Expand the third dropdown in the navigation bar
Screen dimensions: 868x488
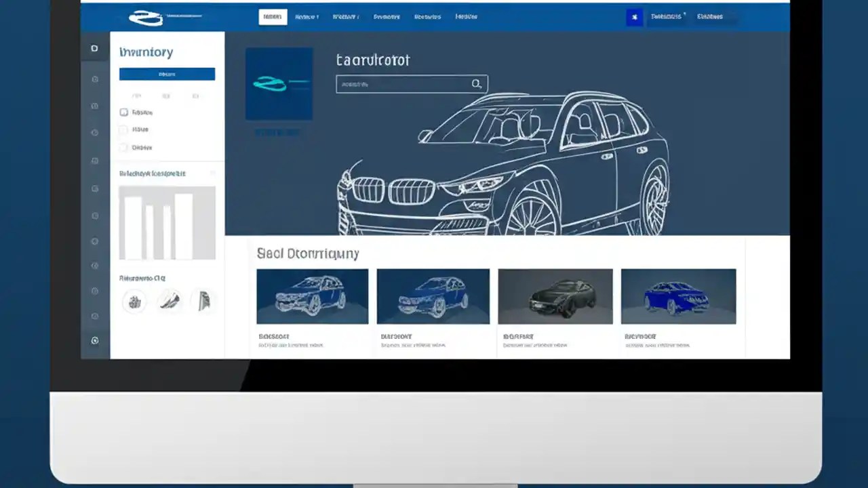(x=346, y=17)
